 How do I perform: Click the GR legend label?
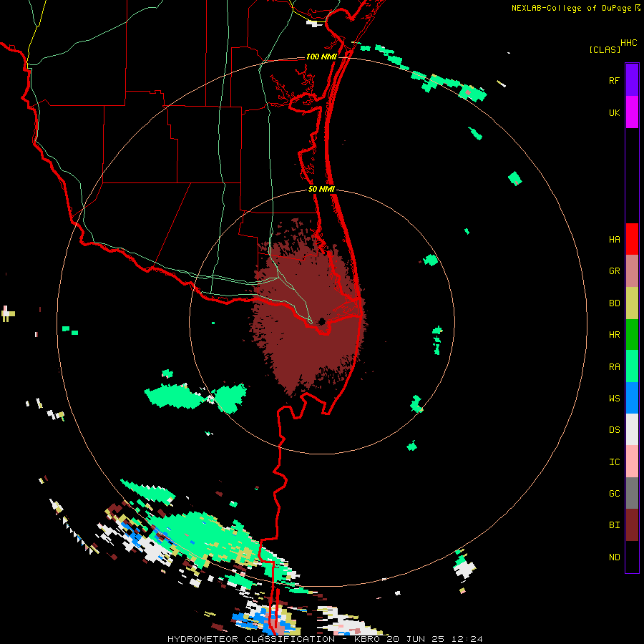[x=614, y=270]
